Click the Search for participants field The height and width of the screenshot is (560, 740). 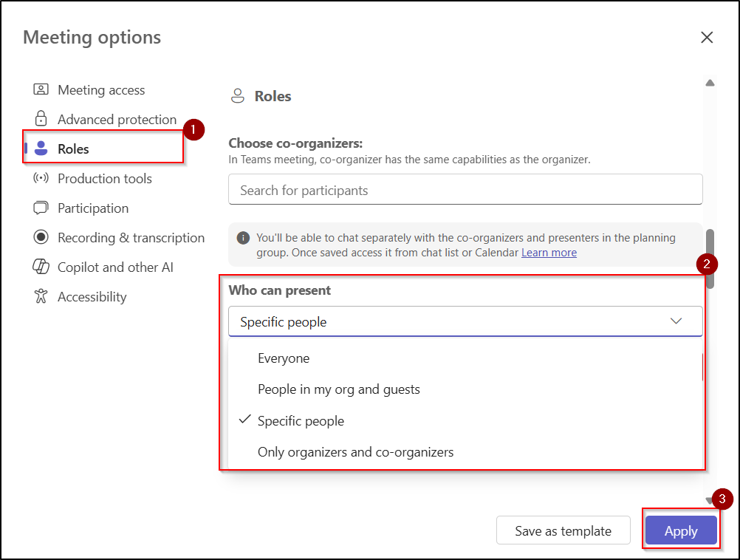(x=465, y=189)
